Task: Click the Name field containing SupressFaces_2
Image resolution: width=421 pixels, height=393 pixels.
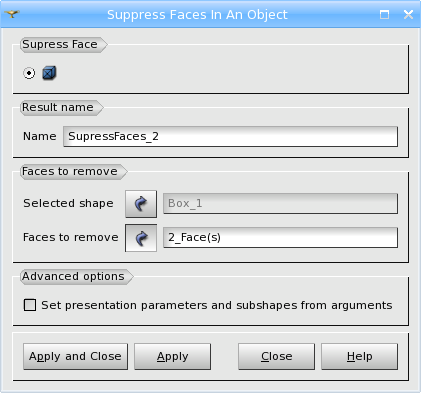Action: [x=230, y=136]
